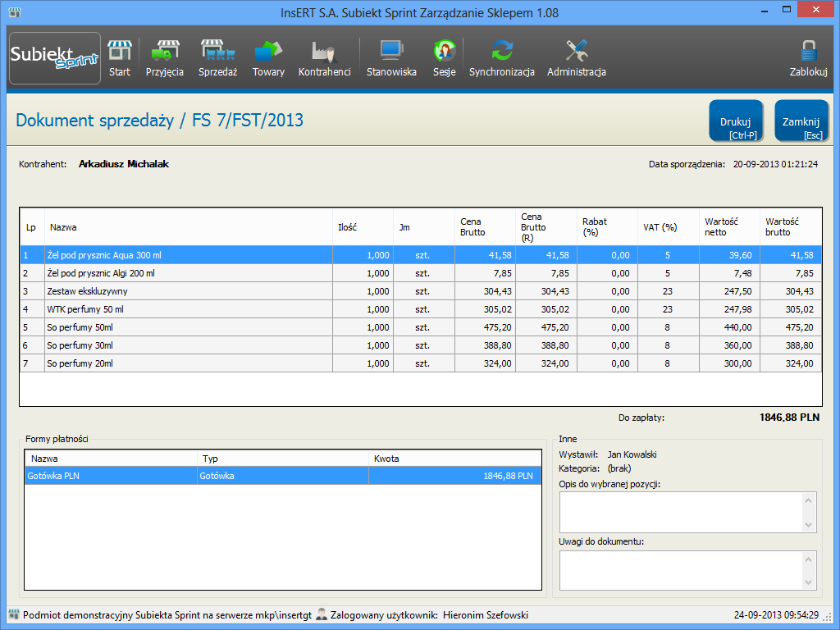Click down arrow of Uwagi do dokumentu scrollbar
Screen dimensions: 840x630
(808, 582)
